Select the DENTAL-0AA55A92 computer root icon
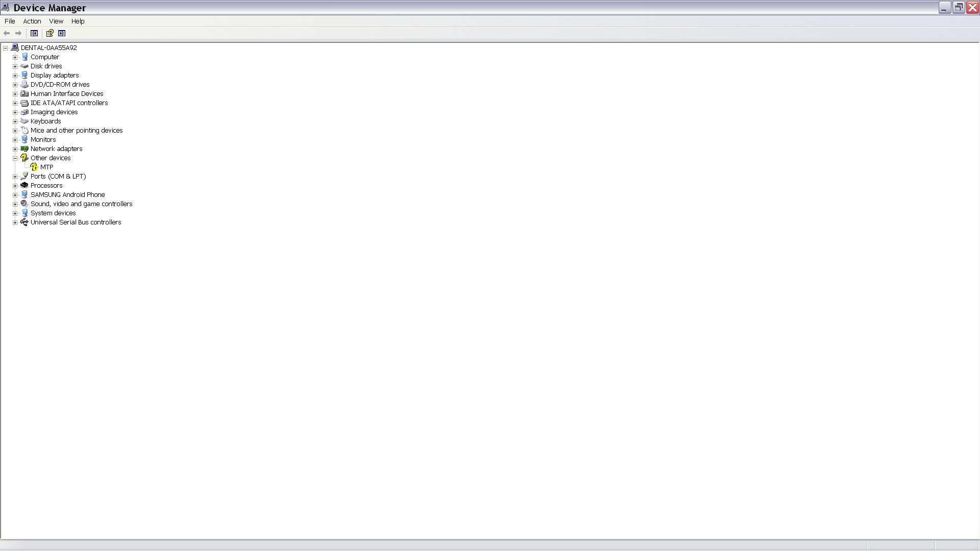The image size is (980, 551). click(15, 48)
